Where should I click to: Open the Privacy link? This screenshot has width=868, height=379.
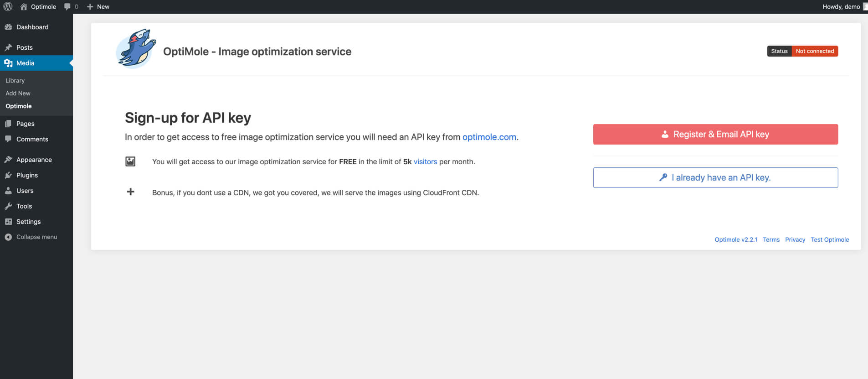[795, 239]
